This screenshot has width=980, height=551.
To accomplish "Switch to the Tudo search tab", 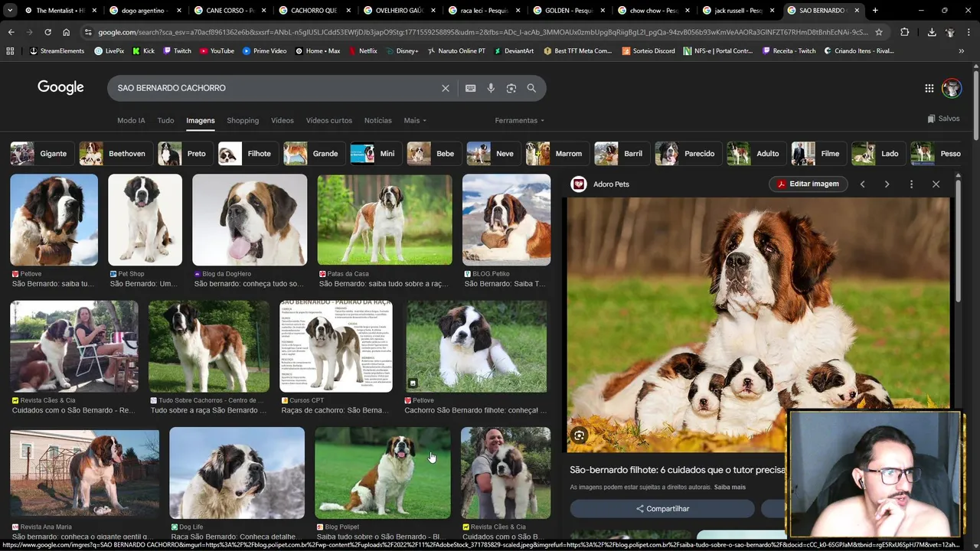I will [x=165, y=120].
